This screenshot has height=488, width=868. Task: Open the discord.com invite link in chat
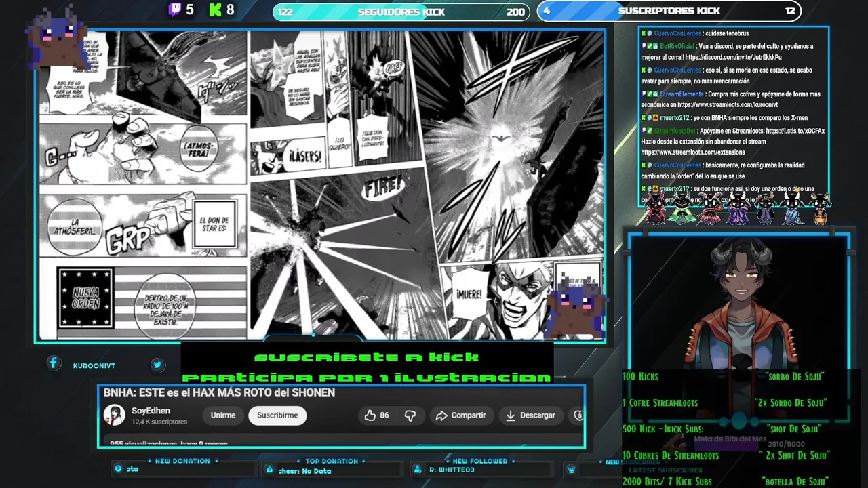[733, 57]
